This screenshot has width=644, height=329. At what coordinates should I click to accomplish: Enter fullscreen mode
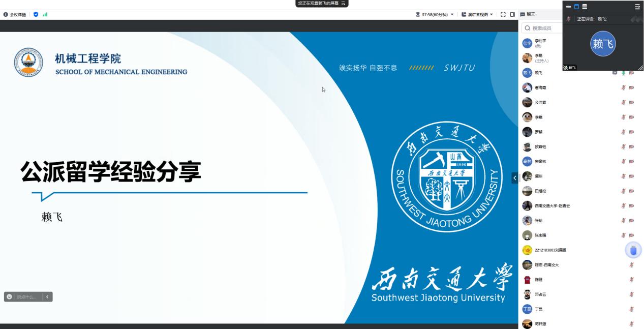[x=503, y=14]
